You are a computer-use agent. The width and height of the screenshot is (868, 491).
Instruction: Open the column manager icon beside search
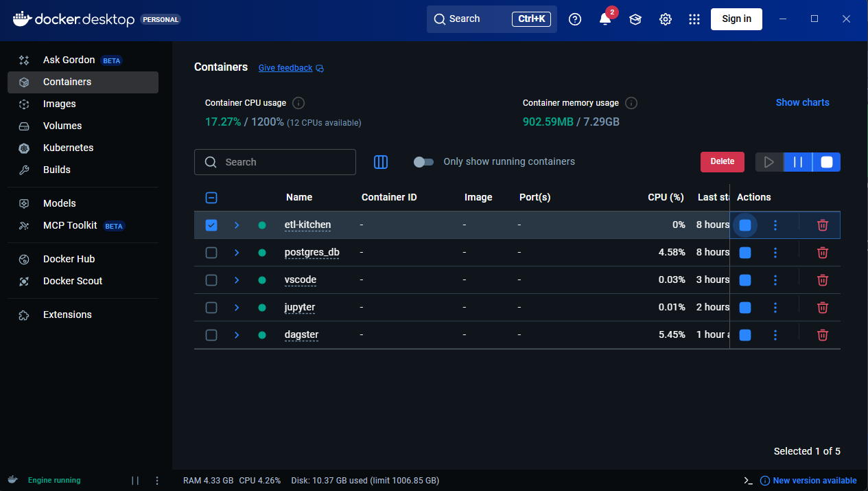(381, 162)
